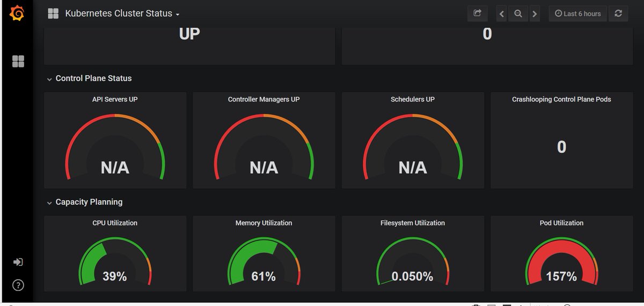Click the N/A value in Schedulers gauge
This screenshot has width=644, height=306.
[413, 168]
